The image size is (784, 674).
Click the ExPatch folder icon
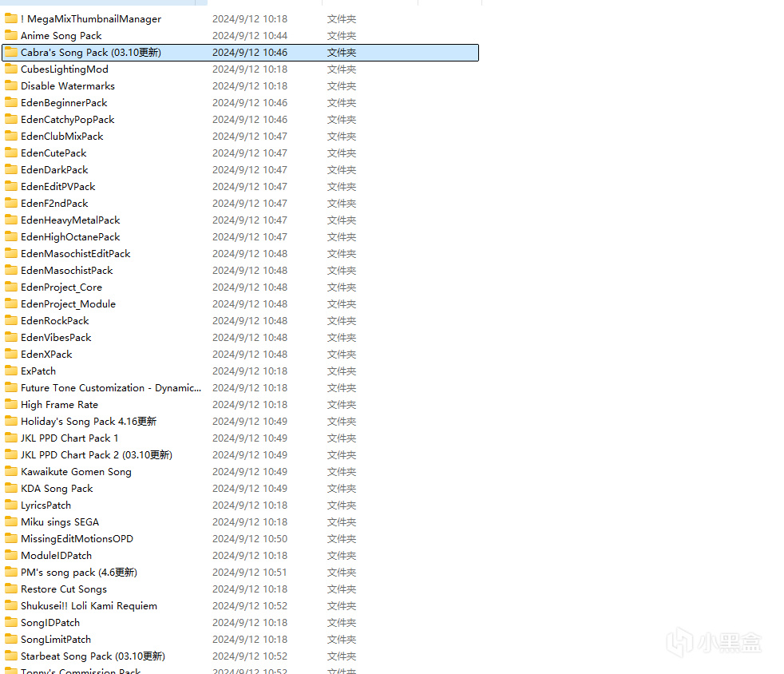coord(11,371)
